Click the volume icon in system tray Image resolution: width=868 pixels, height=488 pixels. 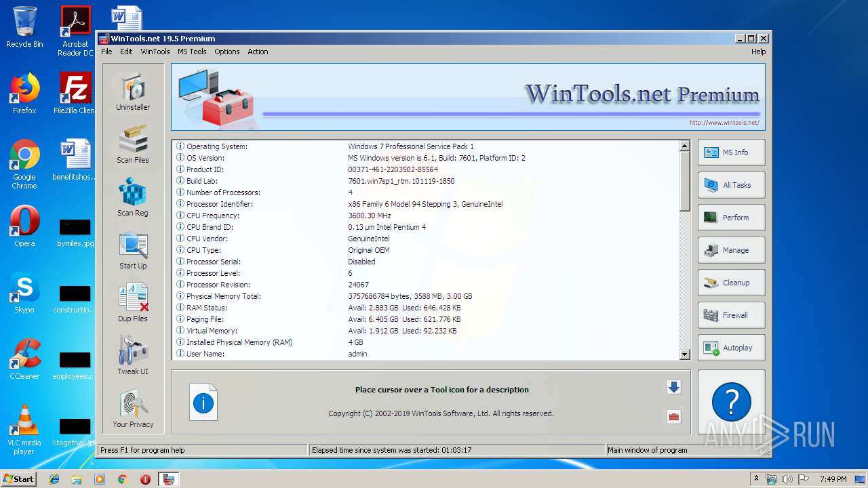pyautogui.click(x=788, y=479)
